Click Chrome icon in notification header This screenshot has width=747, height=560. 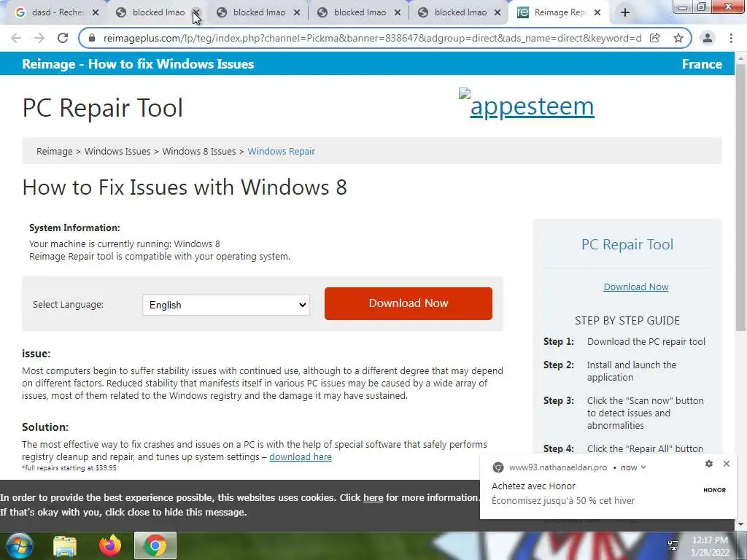[498, 467]
